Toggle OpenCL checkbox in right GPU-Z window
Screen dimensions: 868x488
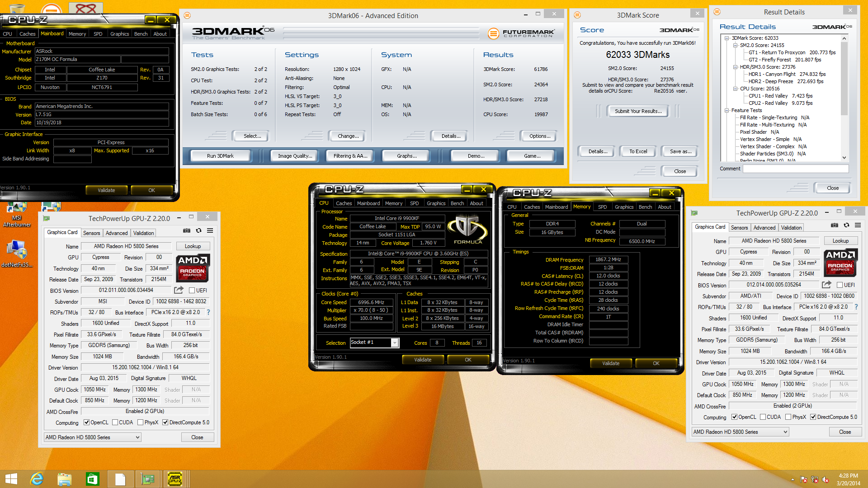(735, 417)
